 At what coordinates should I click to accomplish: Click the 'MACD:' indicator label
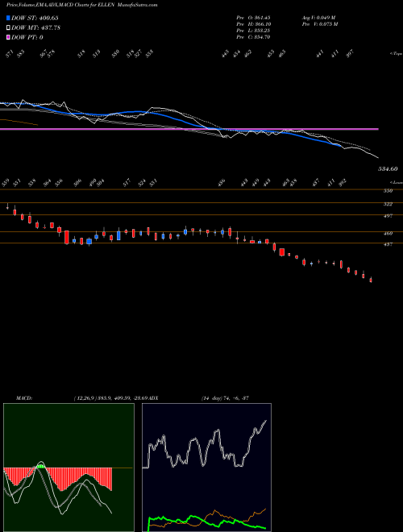23,398
